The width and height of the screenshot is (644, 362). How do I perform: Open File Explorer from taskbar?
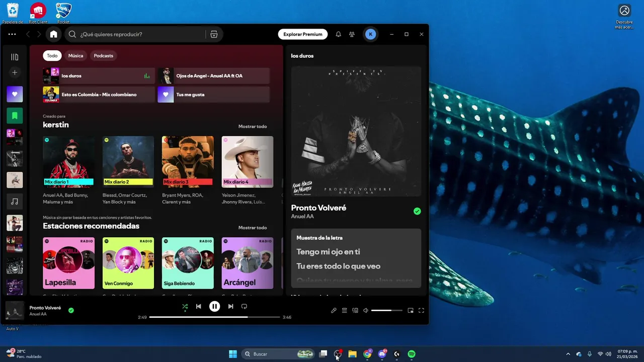coord(352,354)
